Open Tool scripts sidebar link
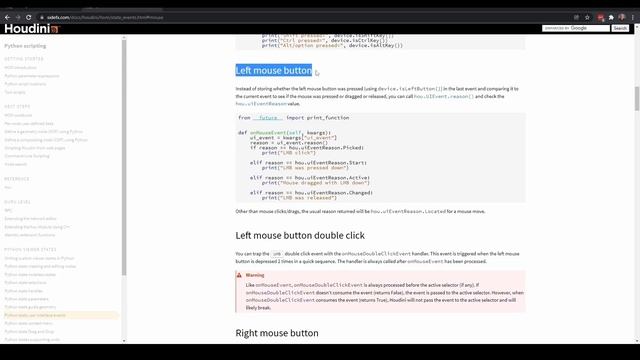 pos(15,92)
